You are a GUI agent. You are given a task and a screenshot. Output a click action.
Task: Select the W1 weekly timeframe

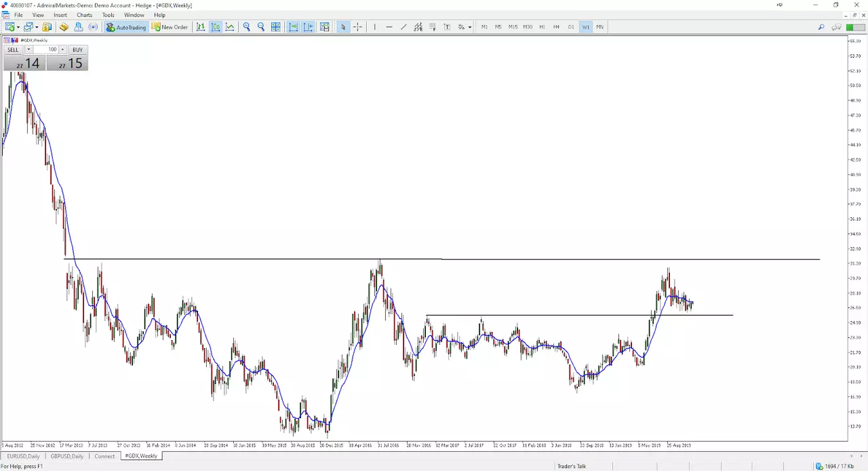click(x=585, y=27)
